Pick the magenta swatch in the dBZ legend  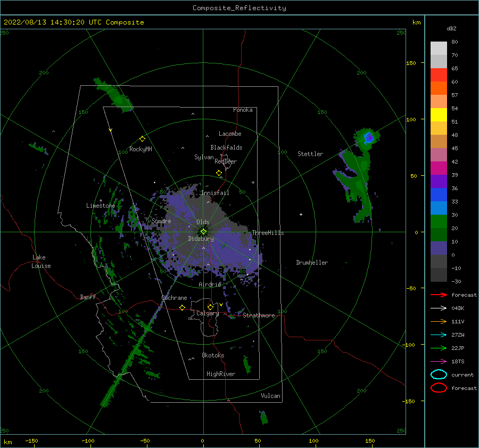pos(439,168)
